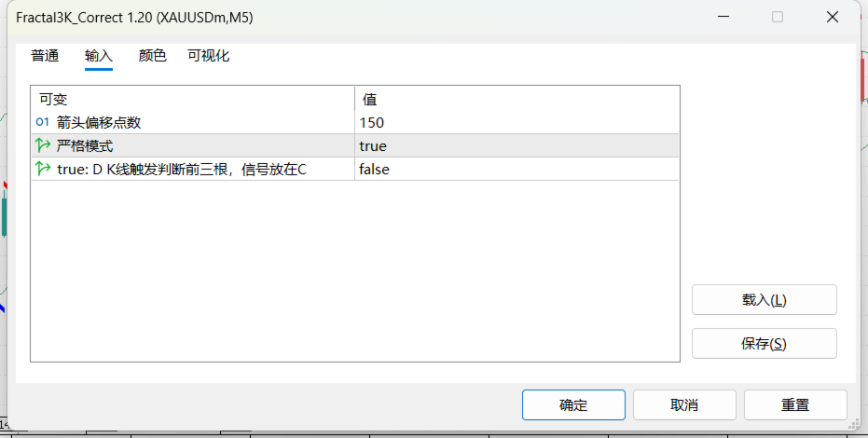Open the 可视化 tab
The image size is (868, 438).
pos(208,56)
